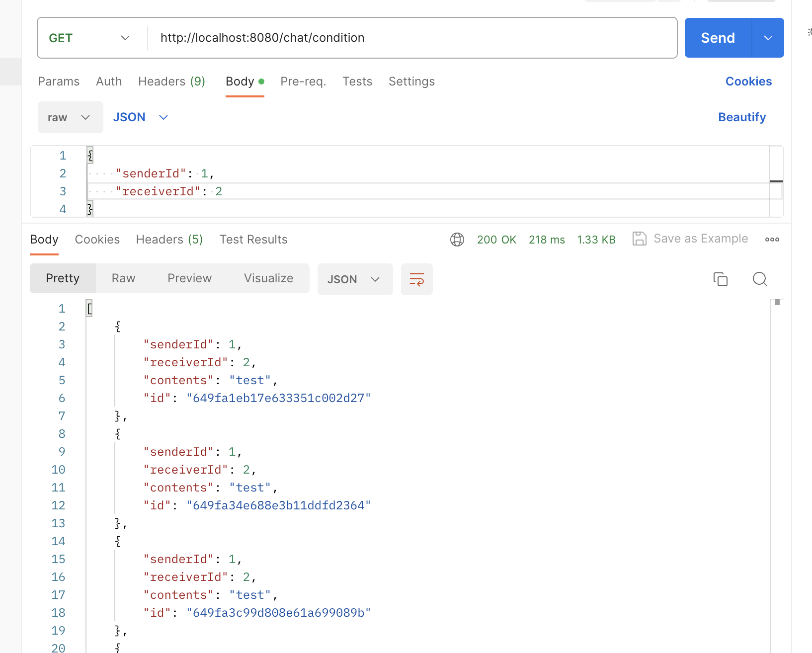The height and width of the screenshot is (653, 812).
Task: Open the request body JSON format dropdown
Action: pyautogui.click(x=141, y=117)
